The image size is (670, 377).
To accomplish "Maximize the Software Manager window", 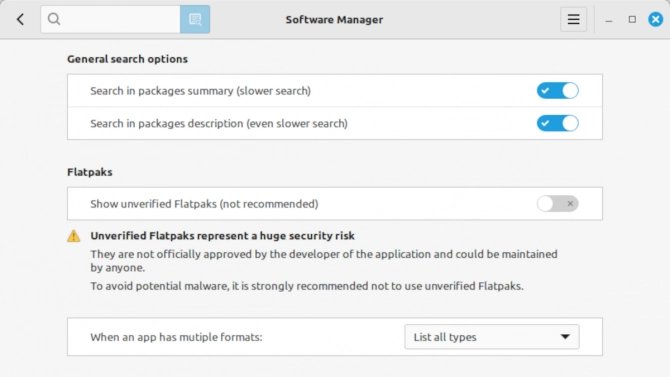I will pyautogui.click(x=632, y=19).
